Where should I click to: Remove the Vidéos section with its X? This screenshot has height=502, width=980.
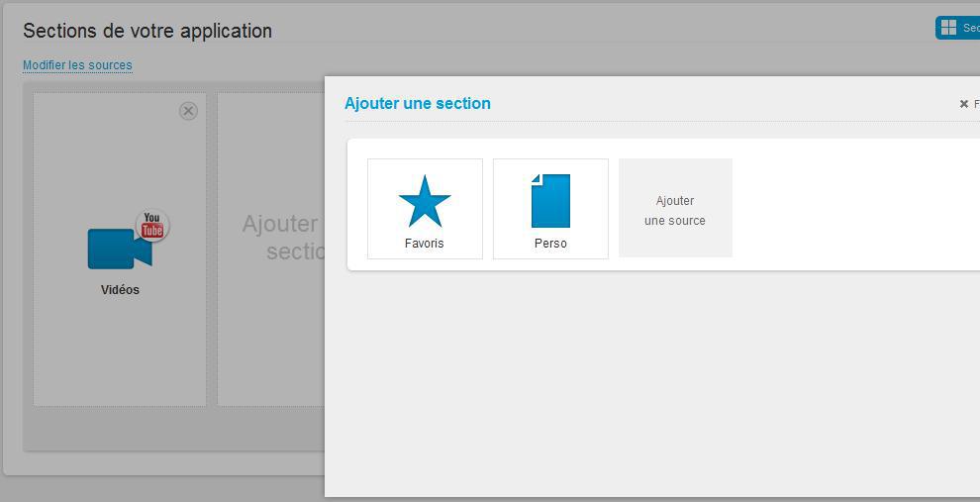click(x=188, y=111)
